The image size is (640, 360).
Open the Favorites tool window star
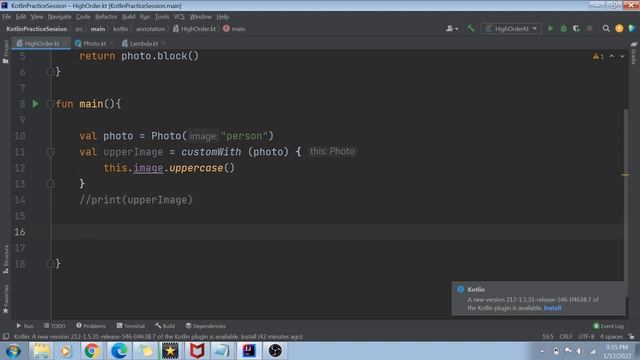point(6,300)
